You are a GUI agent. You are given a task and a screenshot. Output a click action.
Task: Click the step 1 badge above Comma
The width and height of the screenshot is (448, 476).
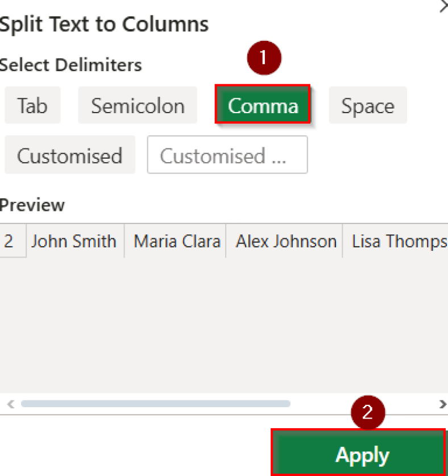(264, 58)
